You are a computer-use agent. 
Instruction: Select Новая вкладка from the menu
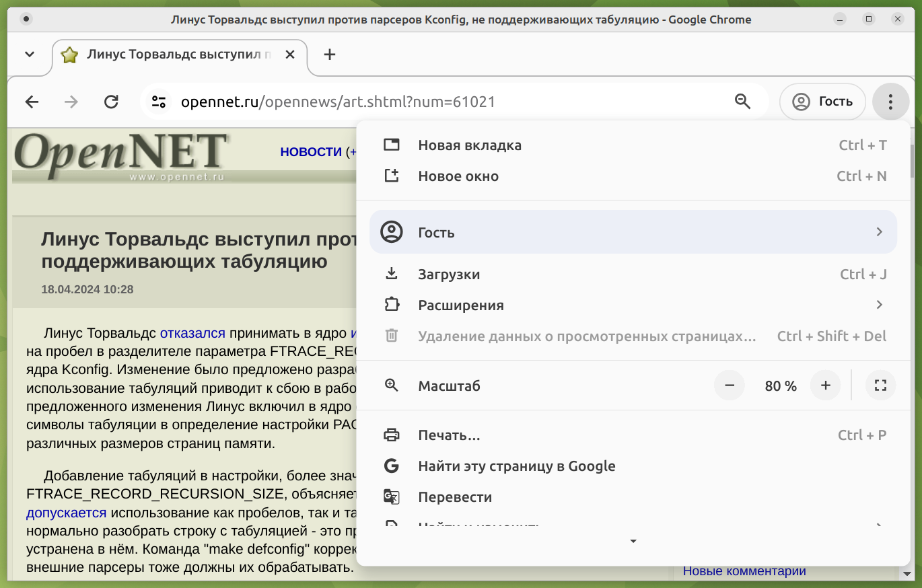(x=470, y=145)
